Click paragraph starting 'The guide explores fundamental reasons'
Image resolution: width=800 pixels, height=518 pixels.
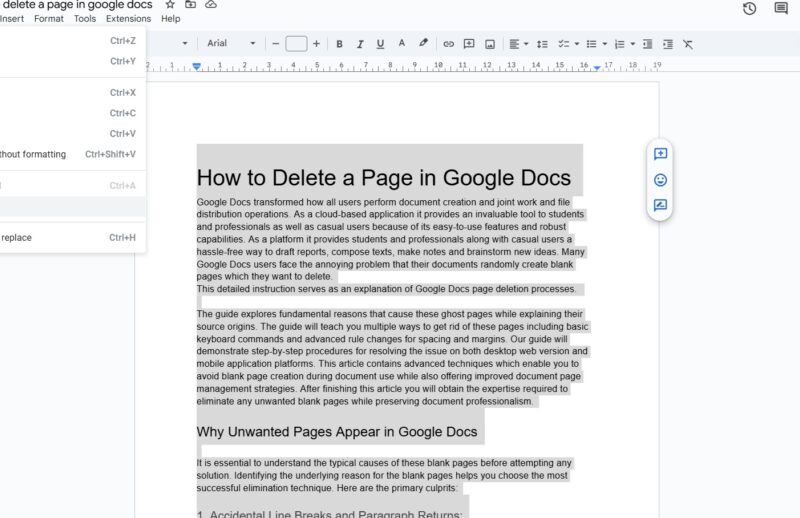[392, 357]
